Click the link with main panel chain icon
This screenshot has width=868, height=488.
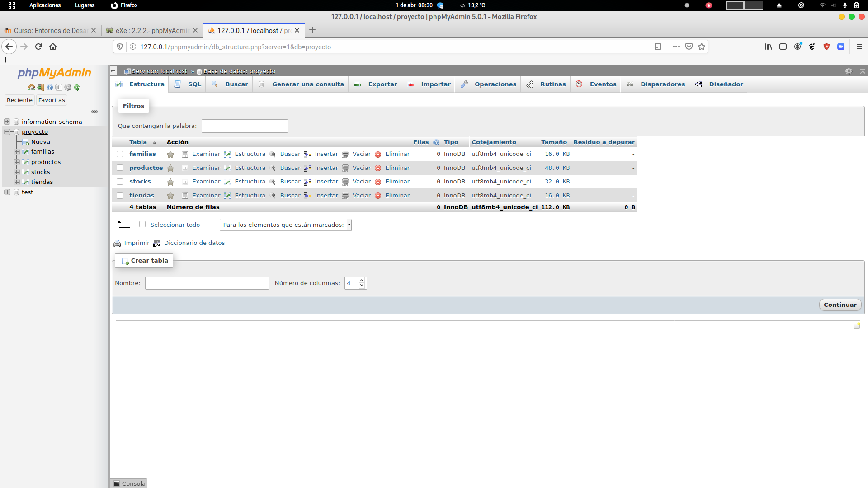coord(94,112)
